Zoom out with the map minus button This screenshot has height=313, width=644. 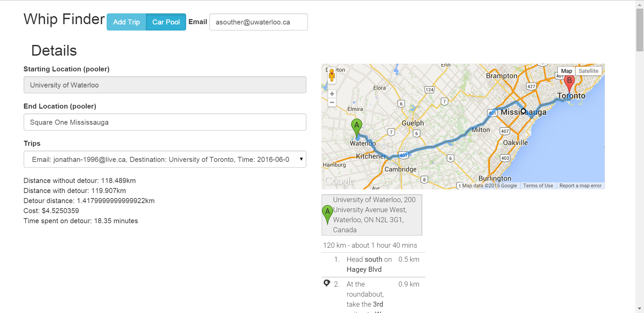click(332, 102)
